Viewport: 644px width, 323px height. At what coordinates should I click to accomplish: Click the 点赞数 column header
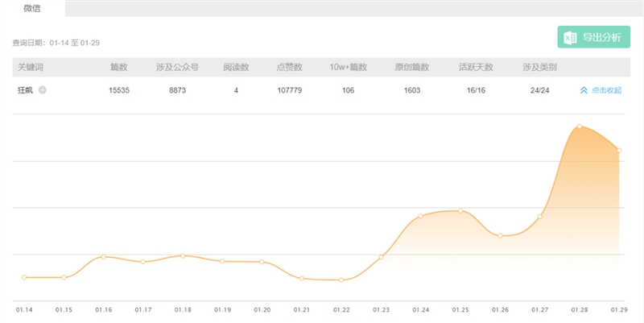coord(289,67)
